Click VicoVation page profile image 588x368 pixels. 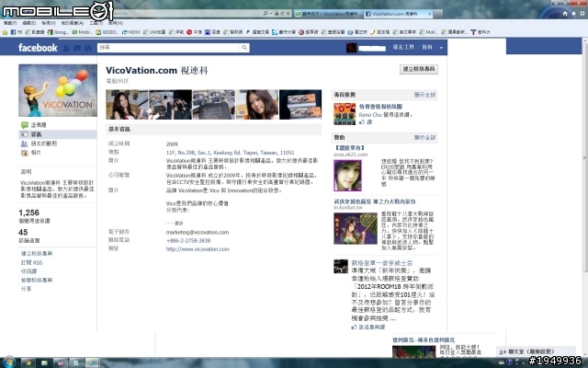click(x=58, y=90)
